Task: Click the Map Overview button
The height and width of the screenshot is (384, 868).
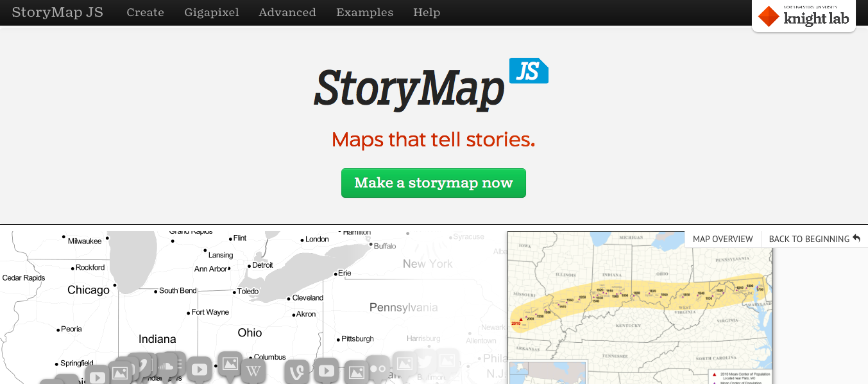Action: [723, 239]
